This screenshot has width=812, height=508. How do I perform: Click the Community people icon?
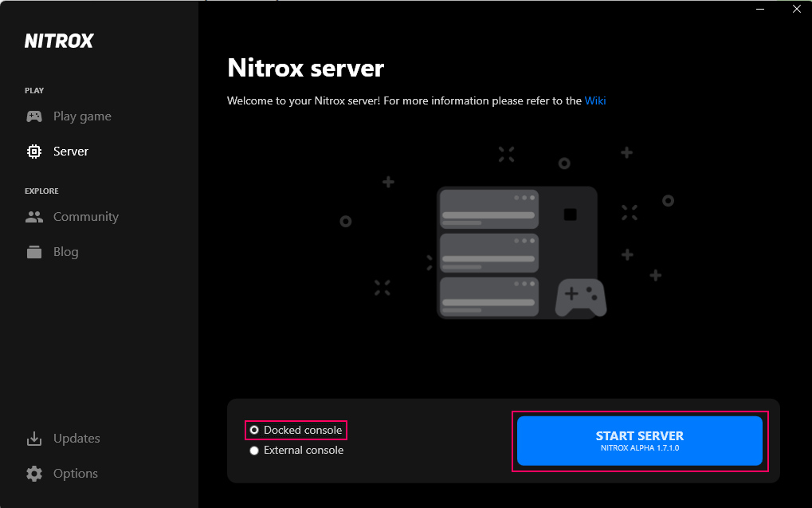[x=34, y=217]
